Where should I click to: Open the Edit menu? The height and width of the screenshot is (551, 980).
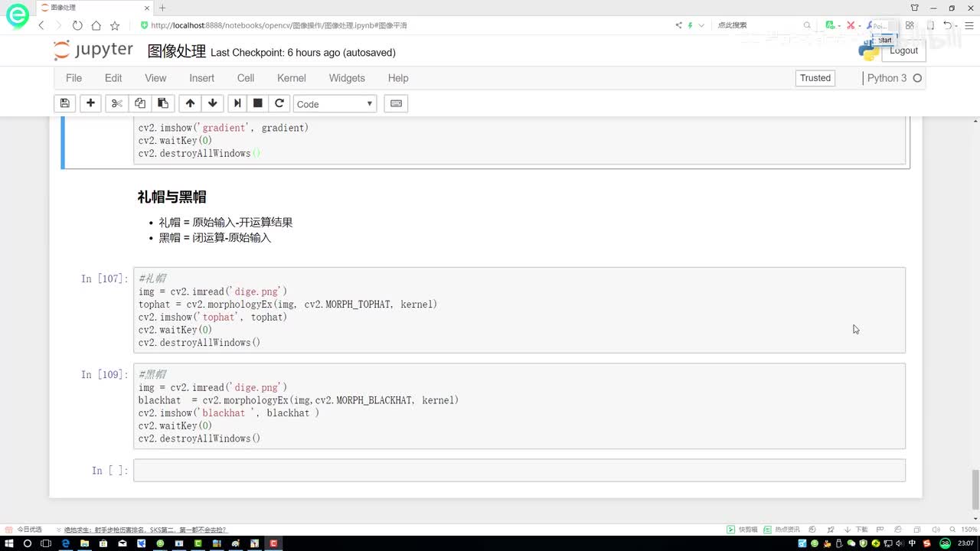tap(113, 78)
